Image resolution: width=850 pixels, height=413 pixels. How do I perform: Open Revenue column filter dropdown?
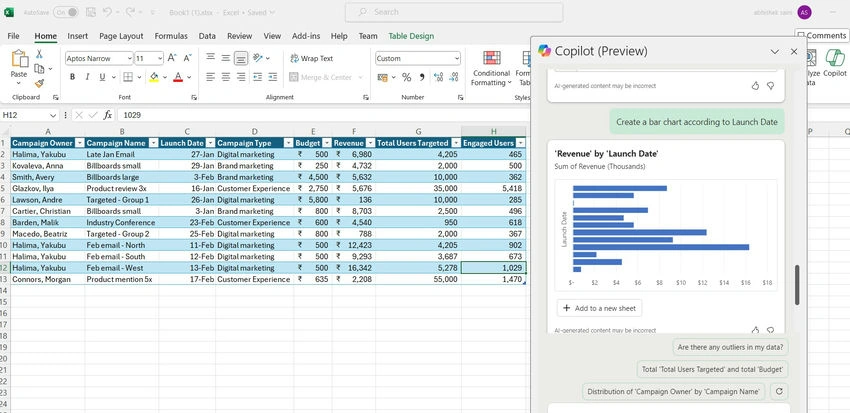370,143
